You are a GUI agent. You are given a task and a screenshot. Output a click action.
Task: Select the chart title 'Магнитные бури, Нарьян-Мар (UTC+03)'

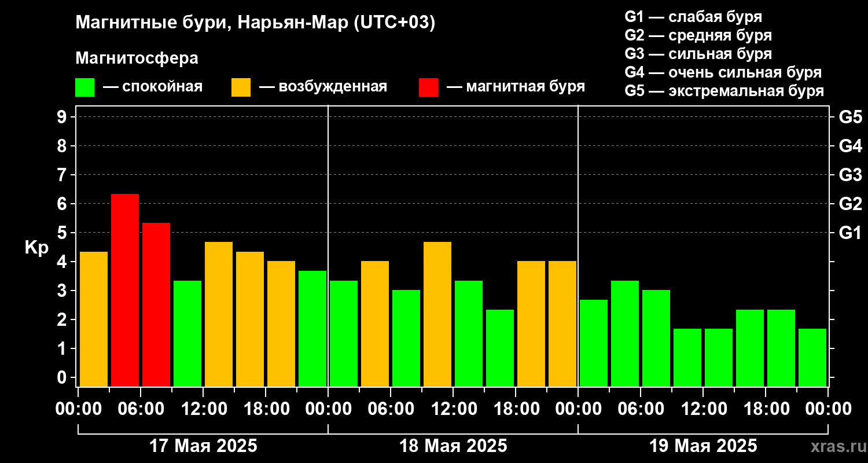coord(255,23)
